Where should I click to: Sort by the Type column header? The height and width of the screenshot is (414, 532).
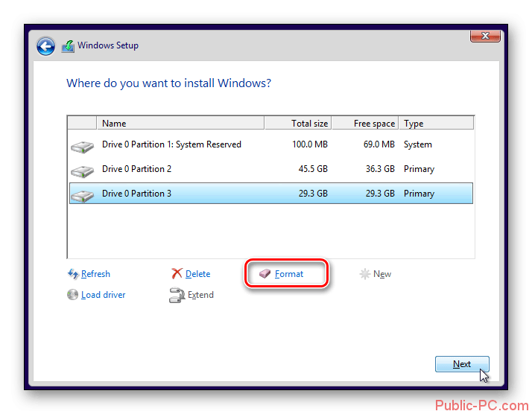pyautogui.click(x=436, y=123)
